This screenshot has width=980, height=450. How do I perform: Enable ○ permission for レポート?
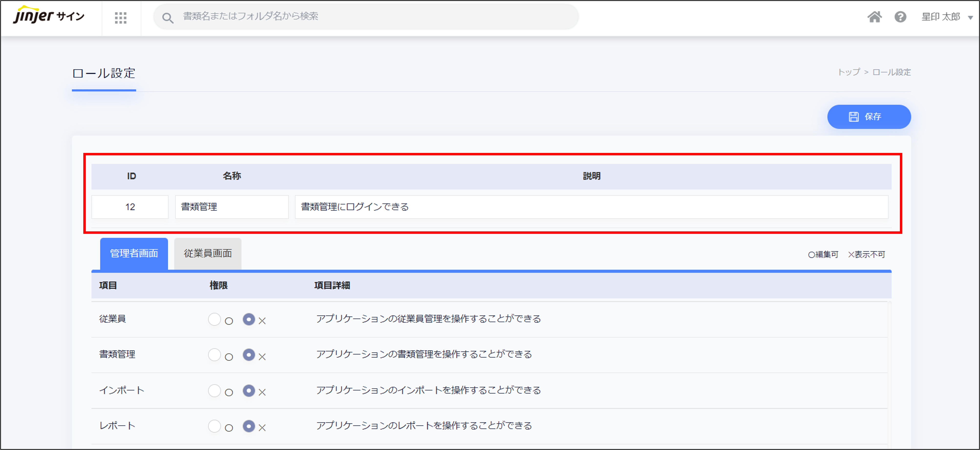[x=214, y=426]
